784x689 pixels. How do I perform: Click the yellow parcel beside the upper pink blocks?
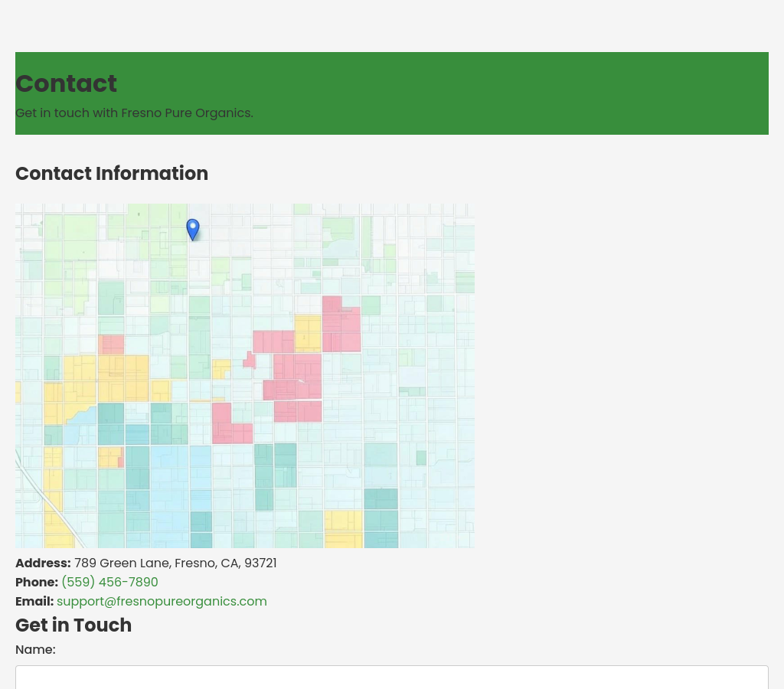click(308, 332)
